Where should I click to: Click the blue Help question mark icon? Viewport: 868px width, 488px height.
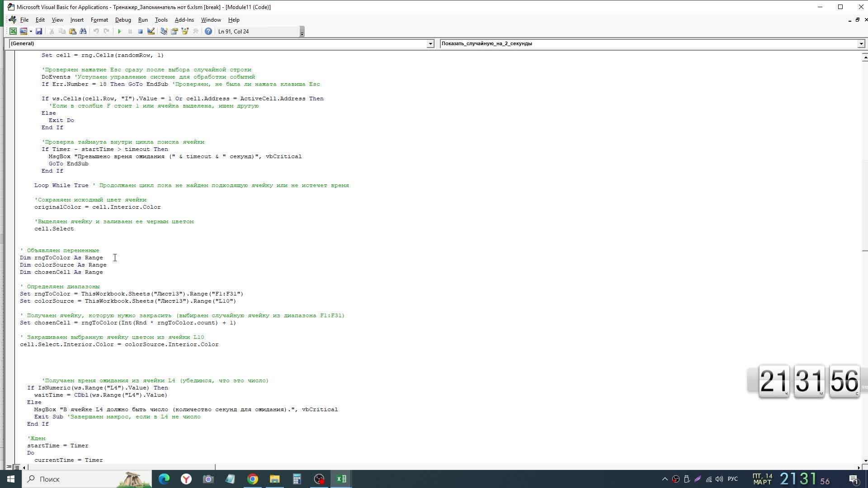[208, 31]
